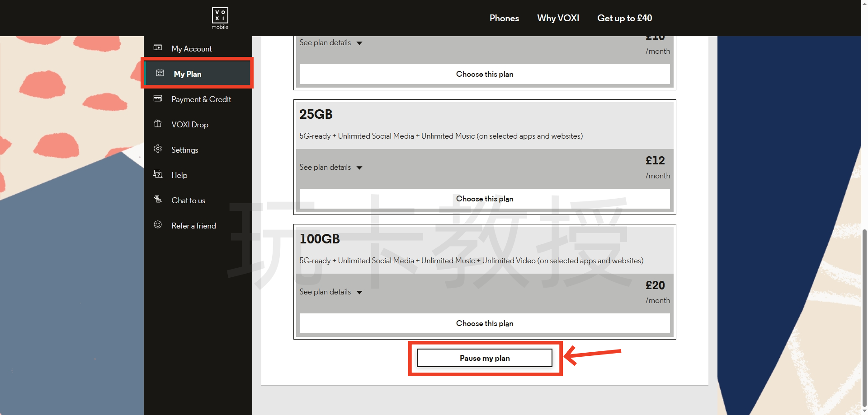
Task: Click the VOXI mobile logo
Action: coord(220,18)
